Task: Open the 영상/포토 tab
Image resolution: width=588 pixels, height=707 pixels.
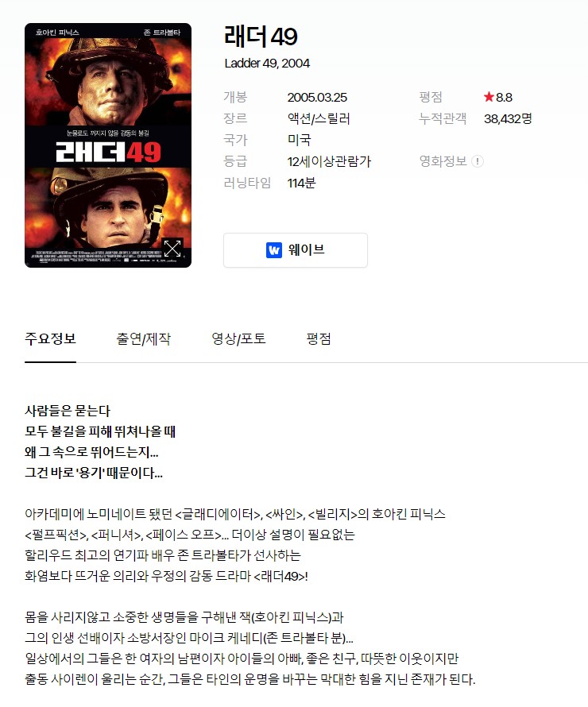Action: (238, 338)
